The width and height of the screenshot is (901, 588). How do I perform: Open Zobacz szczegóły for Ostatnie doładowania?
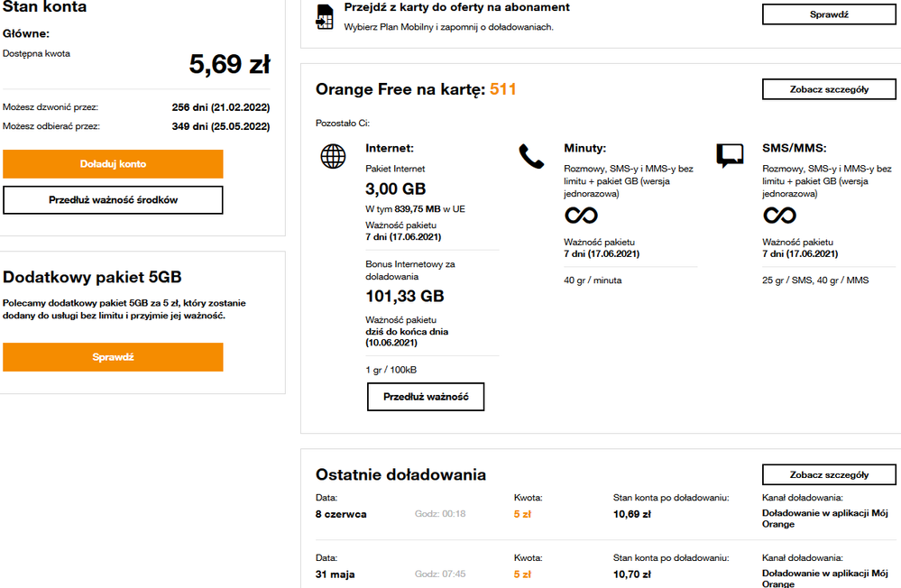[x=829, y=474]
